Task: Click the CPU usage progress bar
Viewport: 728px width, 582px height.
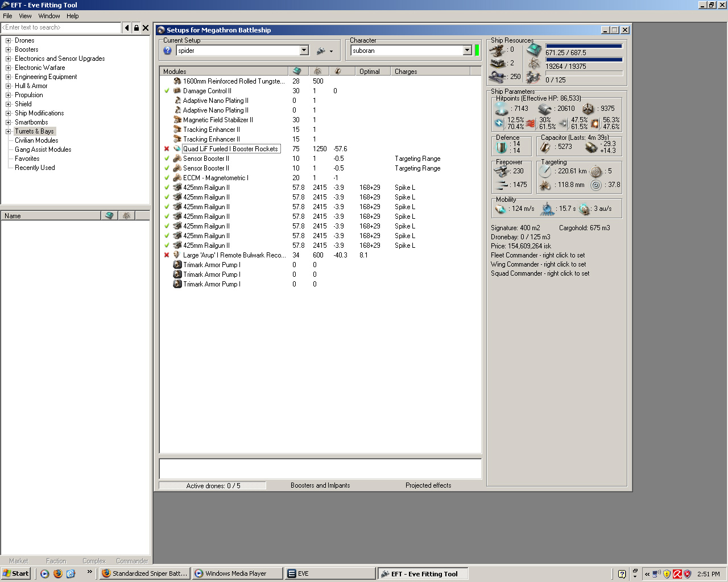Action: click(x=584, y=46)
